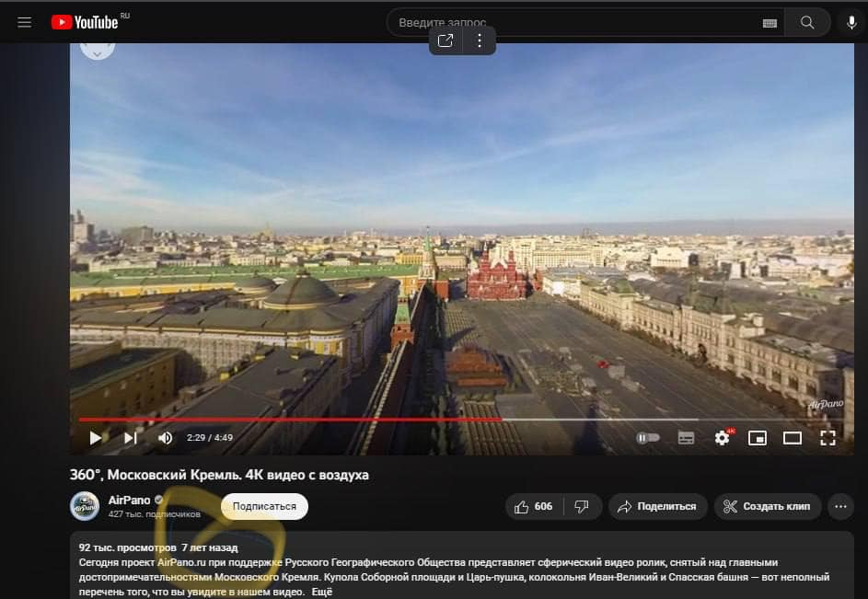
Task: Click the search magnifier button
Action: (x=807, y=22)
